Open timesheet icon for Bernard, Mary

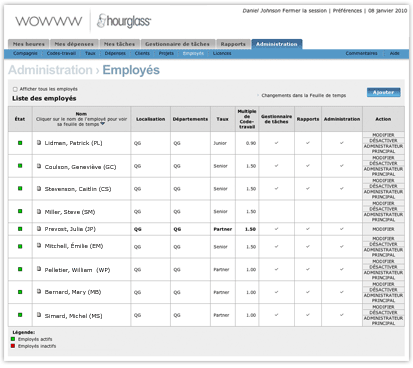[39, 291]
